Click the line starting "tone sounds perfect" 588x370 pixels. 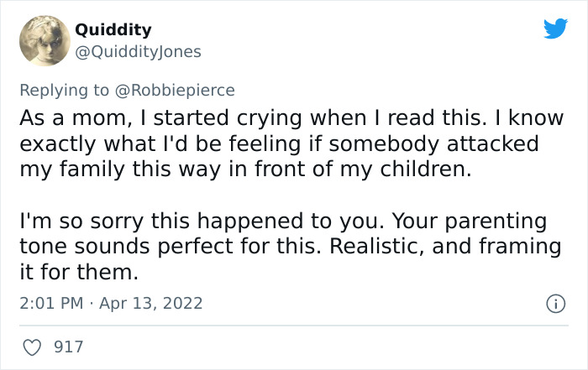pyautogui.click(x=290, y=247)
